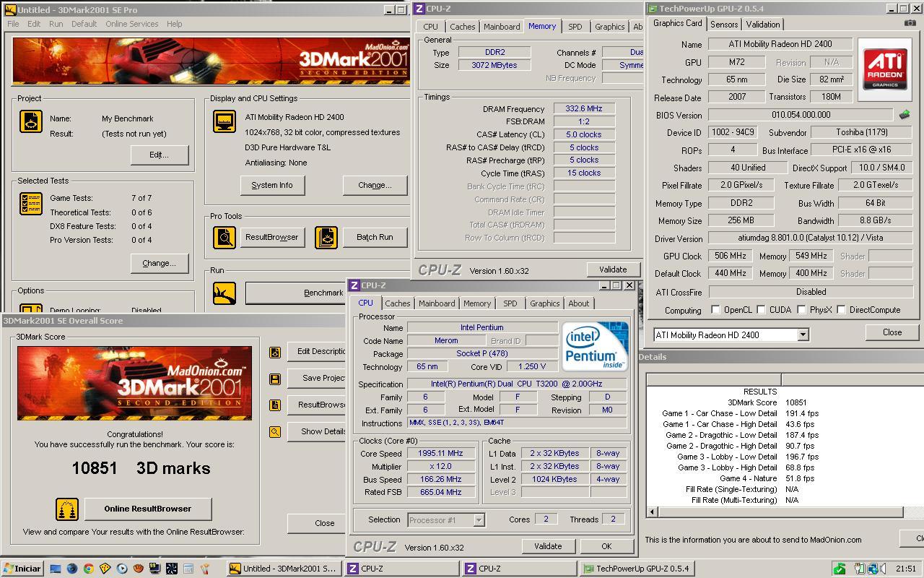Close GPU-Z with its Close button

[892, 332]
